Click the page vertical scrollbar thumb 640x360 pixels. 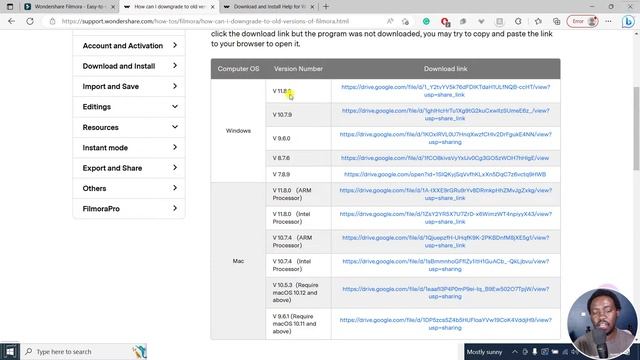636,128
